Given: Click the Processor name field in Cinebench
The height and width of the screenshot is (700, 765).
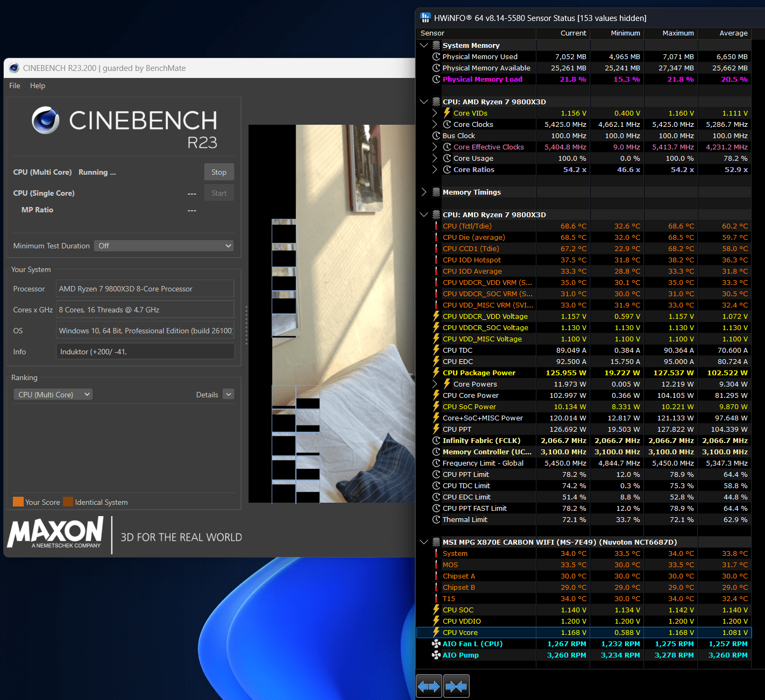Looking at the screenshot, I should point(145,289).
